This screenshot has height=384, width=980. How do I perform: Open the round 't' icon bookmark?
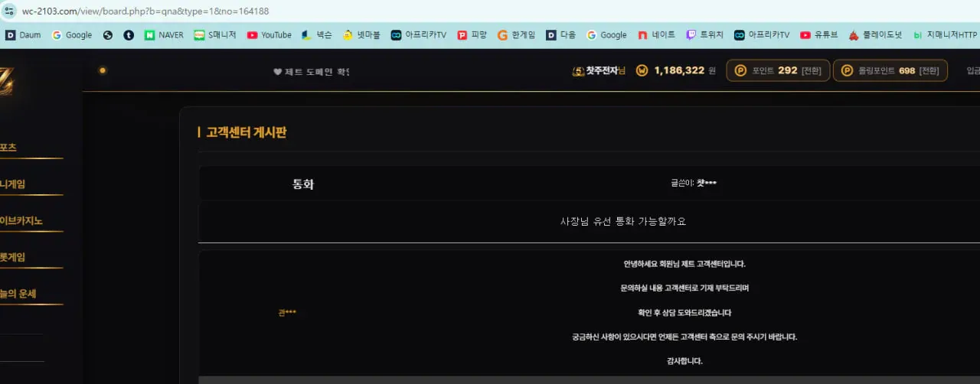click(129, 35)
